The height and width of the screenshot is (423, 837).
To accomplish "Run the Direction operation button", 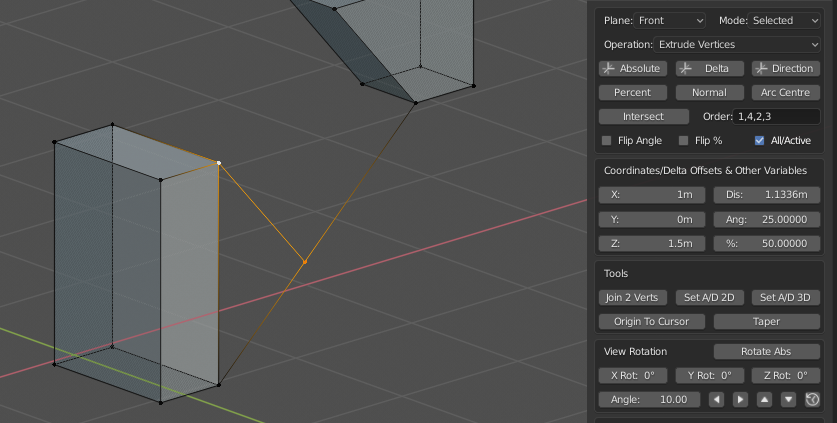I will point(785,68).
